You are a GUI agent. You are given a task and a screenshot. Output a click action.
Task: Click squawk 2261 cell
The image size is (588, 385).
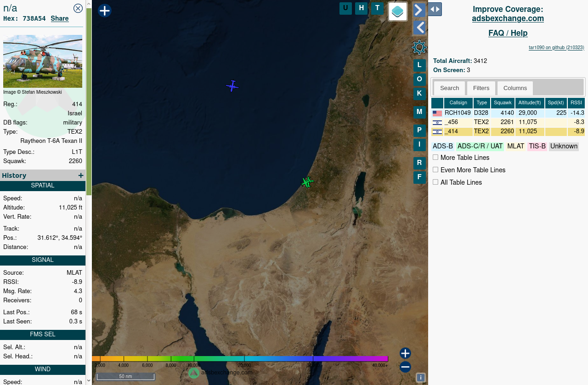(503, 122)
